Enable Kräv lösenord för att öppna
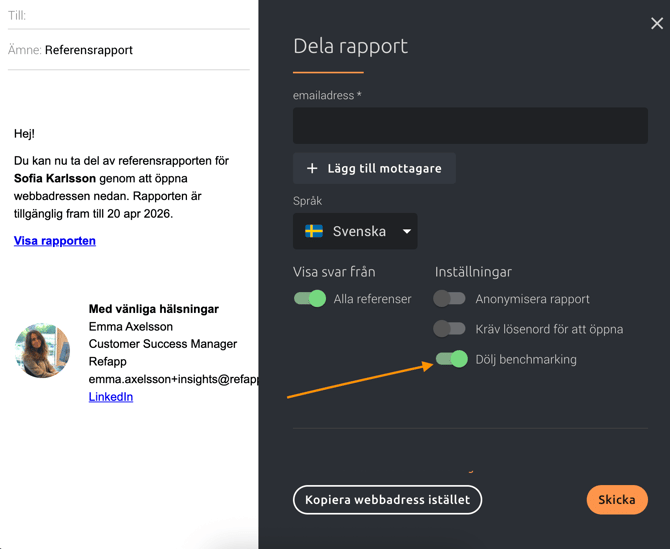Image resolution: width=670 pixels, height=549 pixels. (449, 329)
